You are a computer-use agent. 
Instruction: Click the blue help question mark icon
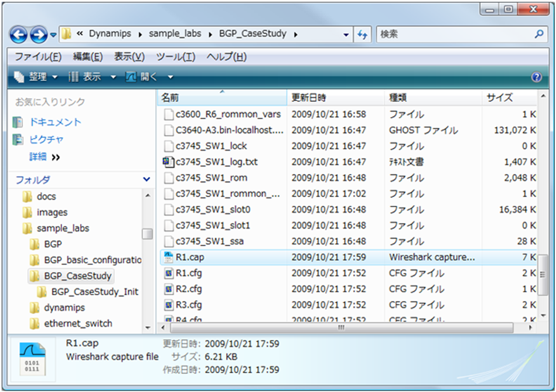click(535, 77)
